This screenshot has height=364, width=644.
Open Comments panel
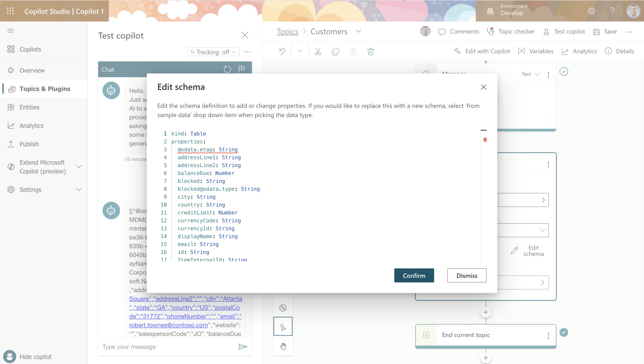coord(459,32)
